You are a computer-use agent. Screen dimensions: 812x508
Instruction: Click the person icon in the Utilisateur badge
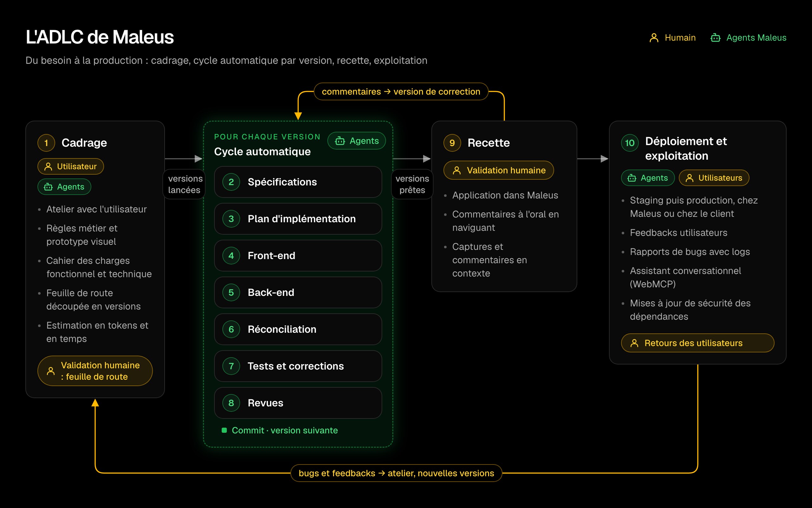coord(48,167)
